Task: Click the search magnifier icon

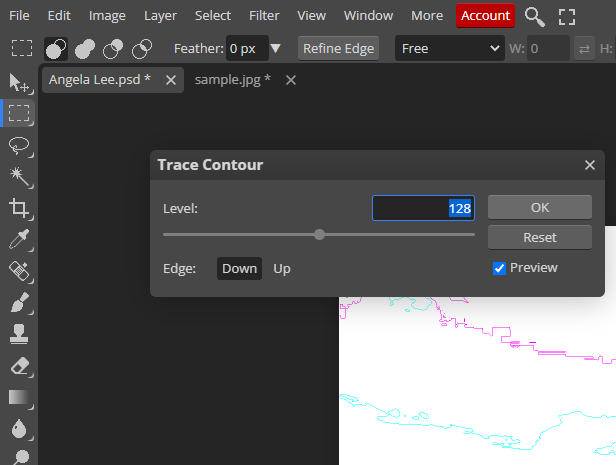Action: point(535,16)
